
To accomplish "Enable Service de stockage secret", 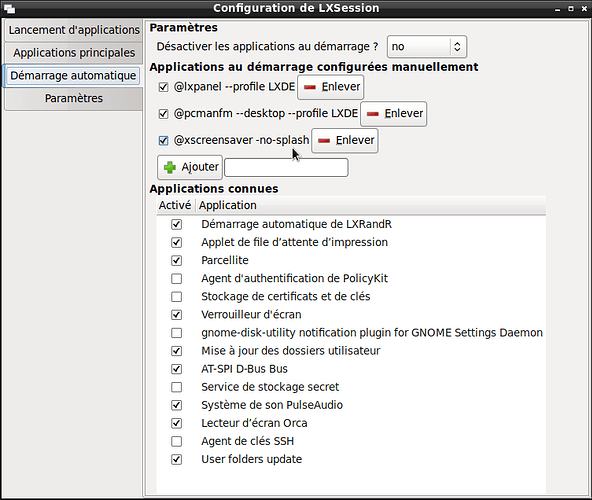I will [176, 387].
